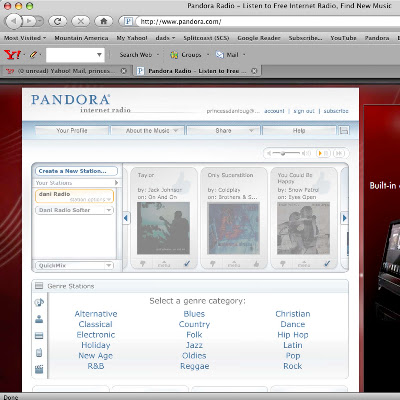Expand Your Stations arrow
Screen dimensions: 400x400
click(116, 183)
